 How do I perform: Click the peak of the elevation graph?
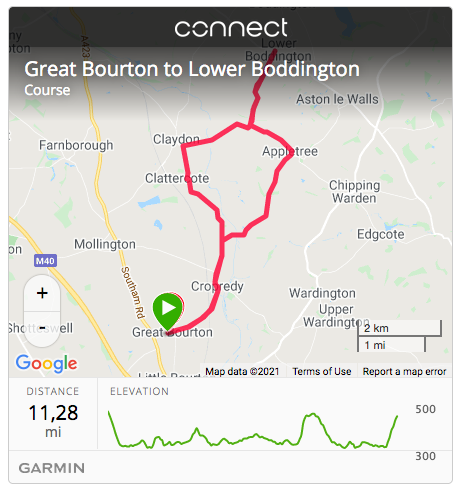coord(313,414)
